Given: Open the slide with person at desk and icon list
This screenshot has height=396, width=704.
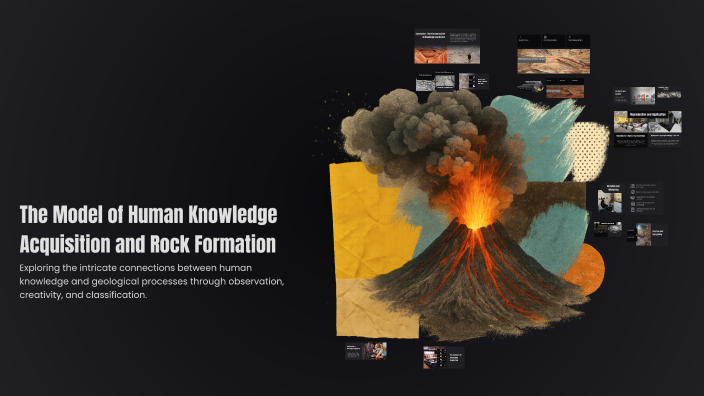Looking at the screenshot, I should point(630,198).
